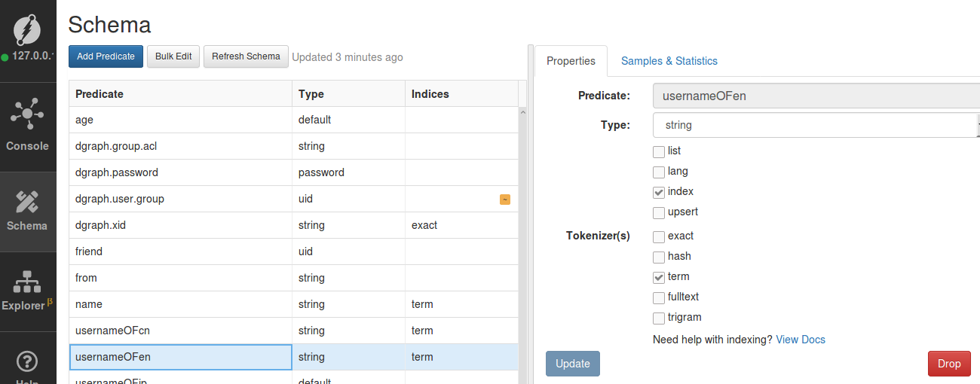Click the Refresh Schema button

pos(246,56)
